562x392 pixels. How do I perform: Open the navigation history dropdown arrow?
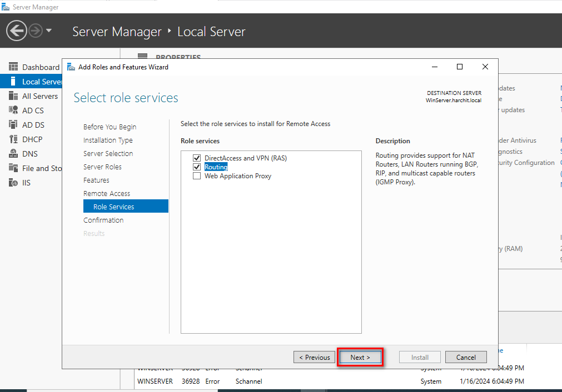pyautogui.click(x=49, y=31)
